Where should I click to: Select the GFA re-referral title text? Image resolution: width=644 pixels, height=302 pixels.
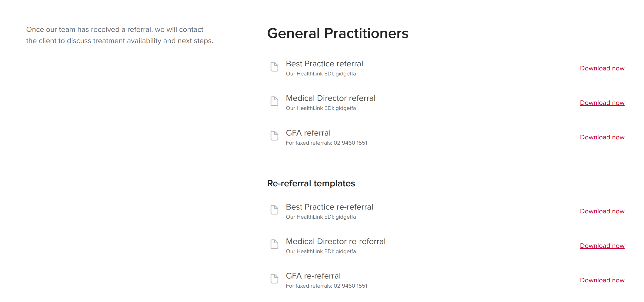pos(313,276)
